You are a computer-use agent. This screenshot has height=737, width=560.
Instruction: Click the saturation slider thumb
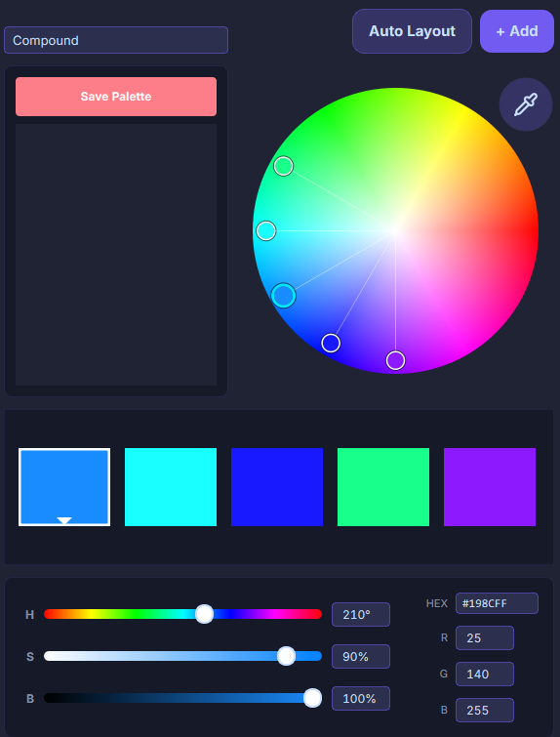click(x=286, y=656)
